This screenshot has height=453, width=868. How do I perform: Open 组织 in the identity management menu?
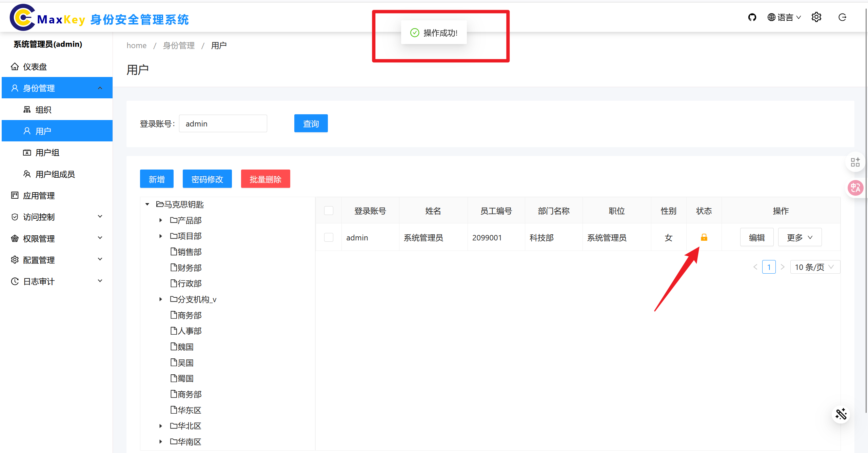click(43, 110)
